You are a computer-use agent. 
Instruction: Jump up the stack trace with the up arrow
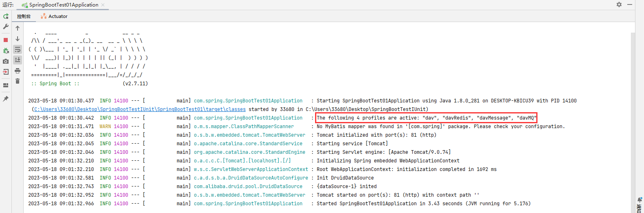[x=18, y=28]
